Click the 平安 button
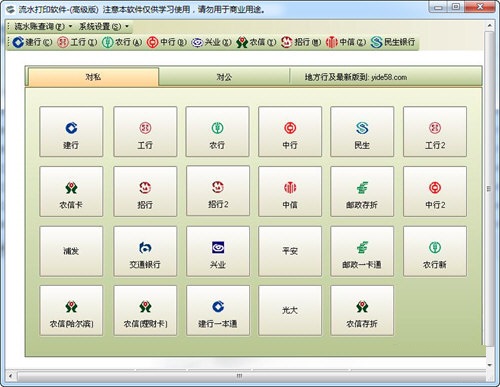 point(290,251)
